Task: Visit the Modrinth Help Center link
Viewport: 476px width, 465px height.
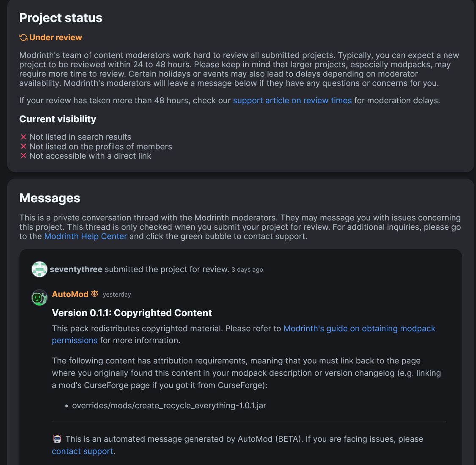Action: (85, 236)
